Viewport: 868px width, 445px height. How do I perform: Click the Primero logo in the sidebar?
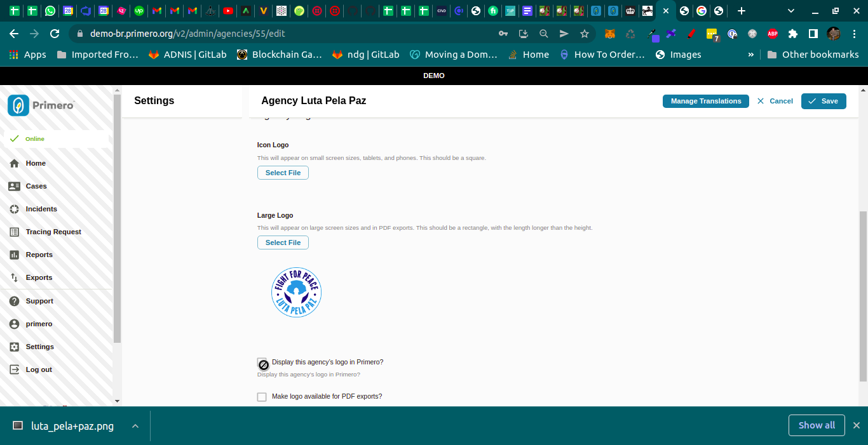[x=41, y=105]
